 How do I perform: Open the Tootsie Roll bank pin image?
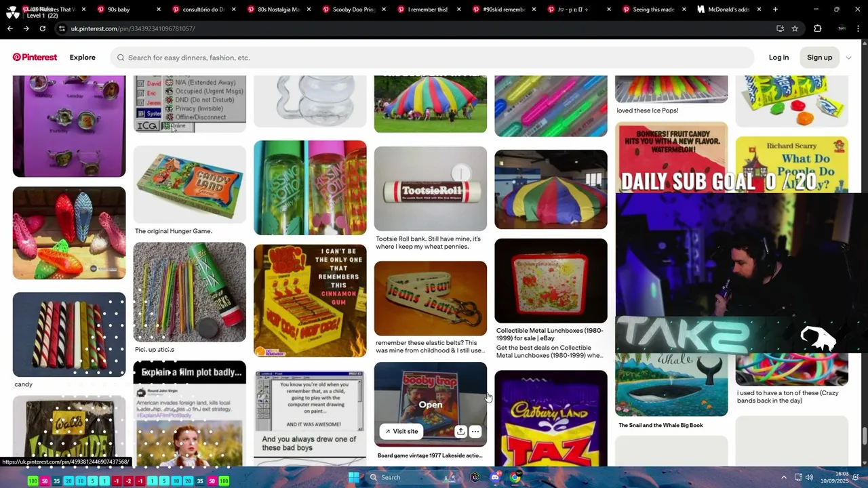pyautogui.click(x=430, y=188)
